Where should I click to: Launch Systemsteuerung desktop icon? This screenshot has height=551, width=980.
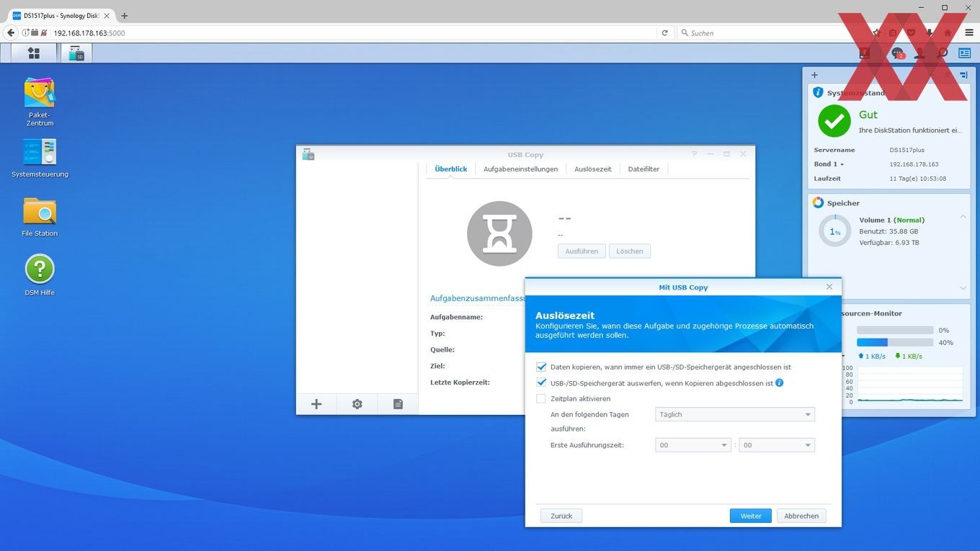tap(40, 158)
